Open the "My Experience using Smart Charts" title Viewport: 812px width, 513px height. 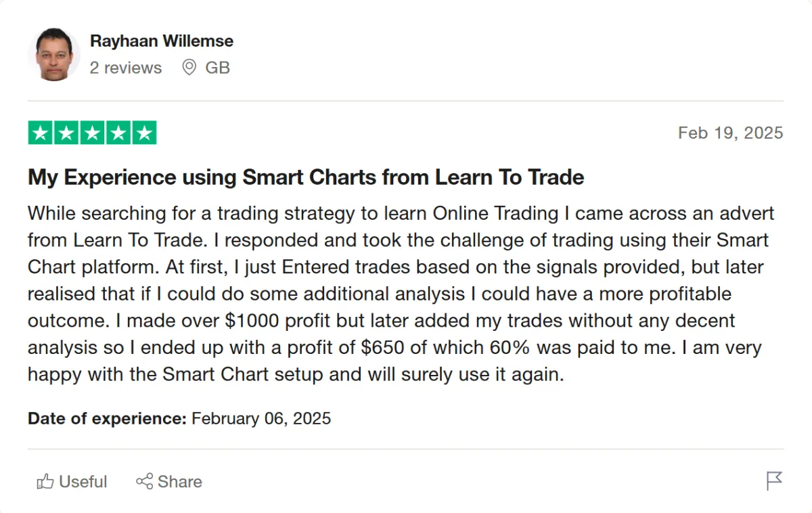(x=306, y=177)
